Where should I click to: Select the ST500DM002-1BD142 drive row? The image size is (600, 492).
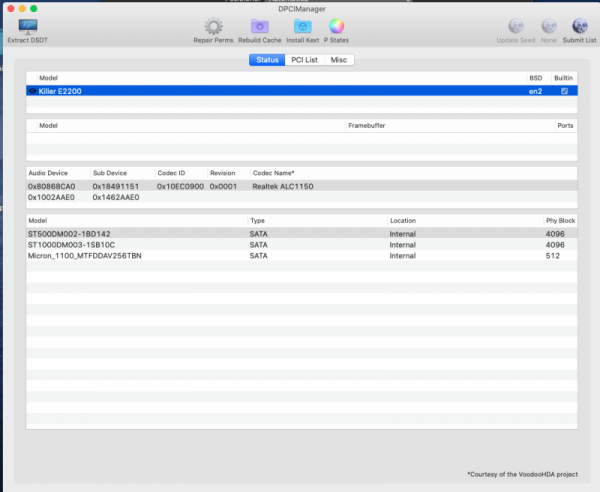click(x=70, y=233)
